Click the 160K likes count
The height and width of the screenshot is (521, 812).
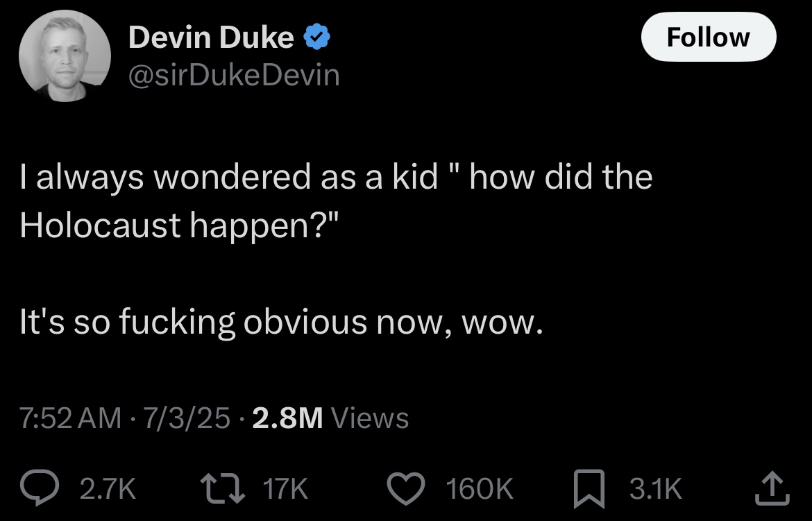point(480,489)
